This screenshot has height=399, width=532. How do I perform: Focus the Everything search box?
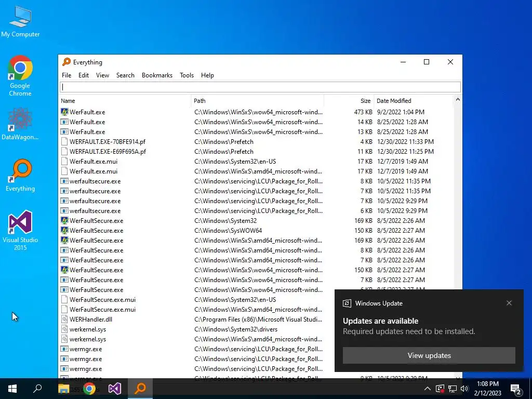(x=260, y=87)
